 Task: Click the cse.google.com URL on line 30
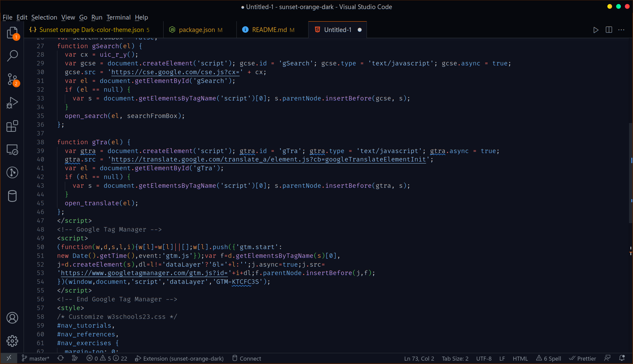click(x=175, y=72)
